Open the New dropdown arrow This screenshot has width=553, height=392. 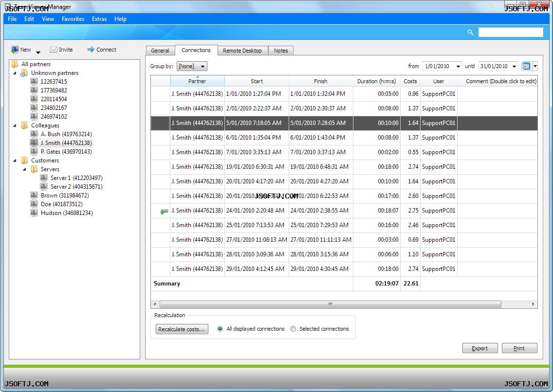pyautogui.click(x=38, y=53)
